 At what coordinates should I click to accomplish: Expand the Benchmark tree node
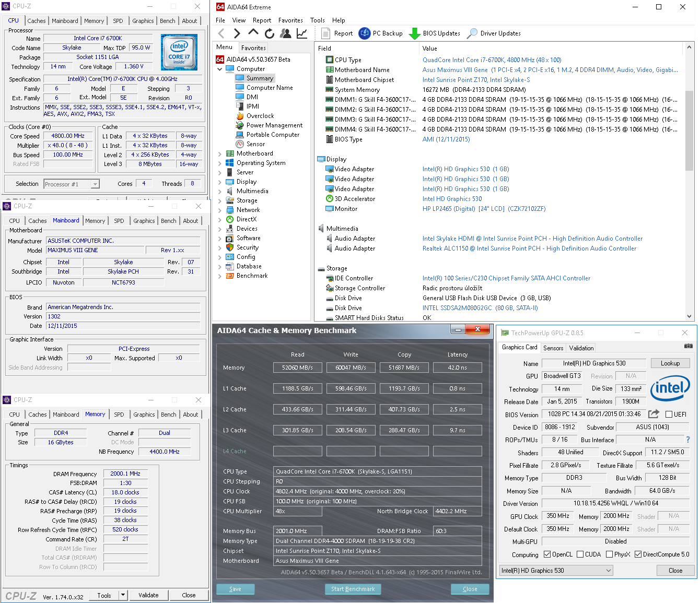[220, 276]
